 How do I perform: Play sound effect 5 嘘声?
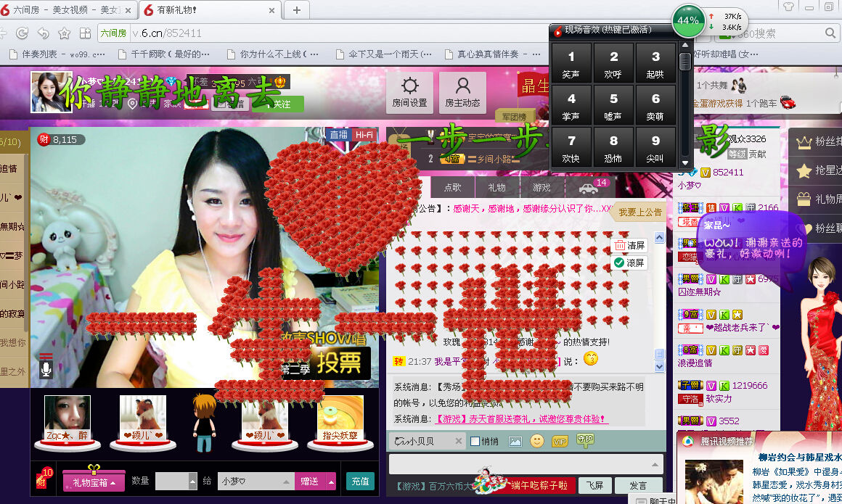tap(613, 104)
